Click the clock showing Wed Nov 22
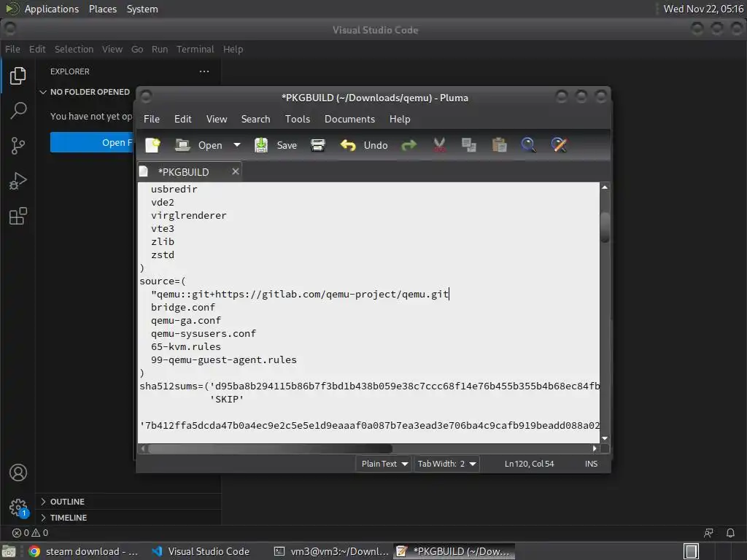747x560 pixels. [x=703, y=9]
